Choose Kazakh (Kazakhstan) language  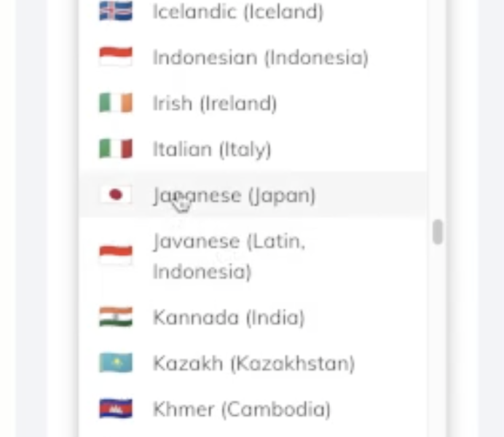tap(253, 363)
